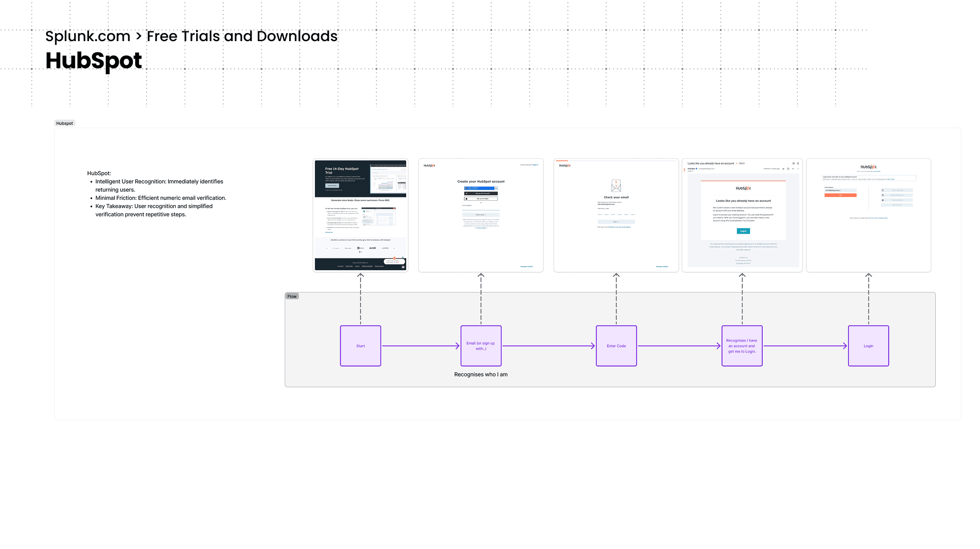
Task: Click the large HubSpot page heading
Action: (x=94, y=61)
